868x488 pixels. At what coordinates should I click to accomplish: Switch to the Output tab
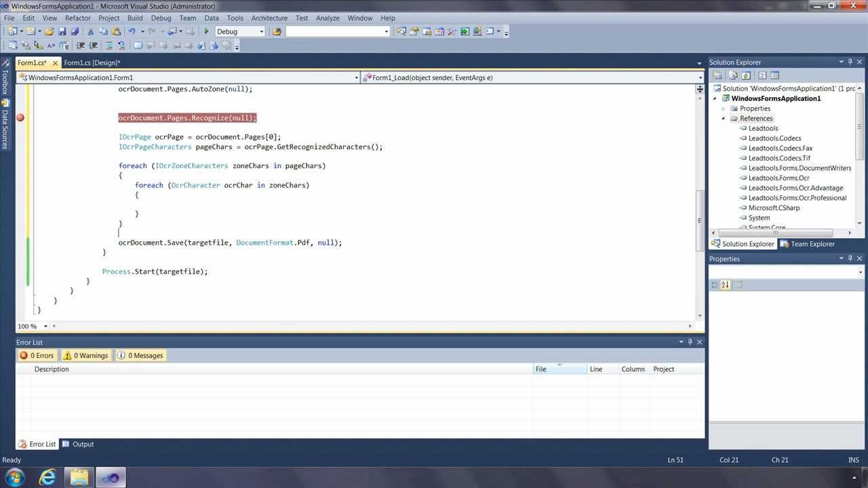pyautogui.click(x=78, y=444)
